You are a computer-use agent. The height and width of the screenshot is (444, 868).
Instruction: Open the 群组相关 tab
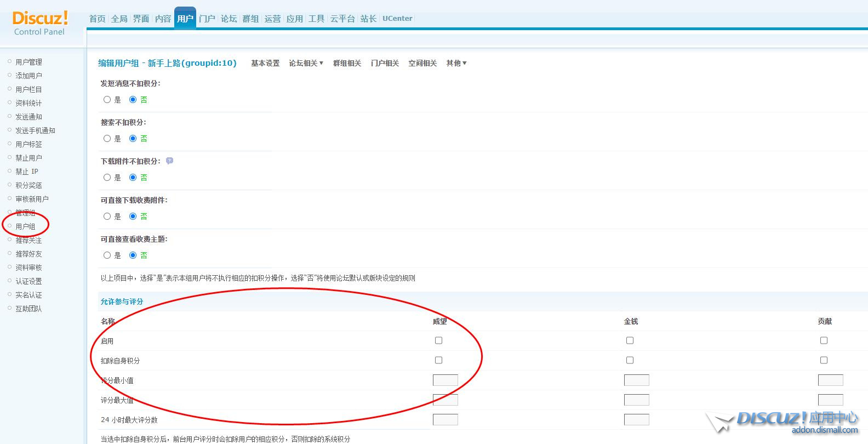(347, 63)
